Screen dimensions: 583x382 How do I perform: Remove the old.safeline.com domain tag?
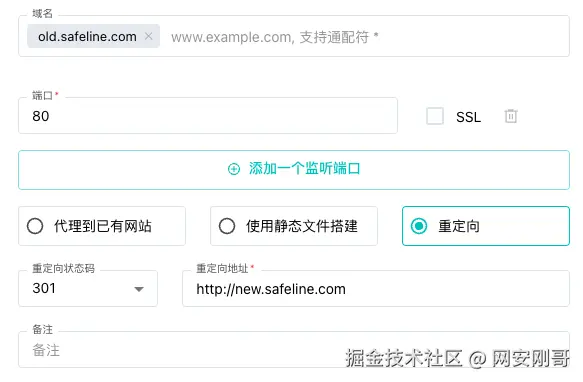click(148, 36)
